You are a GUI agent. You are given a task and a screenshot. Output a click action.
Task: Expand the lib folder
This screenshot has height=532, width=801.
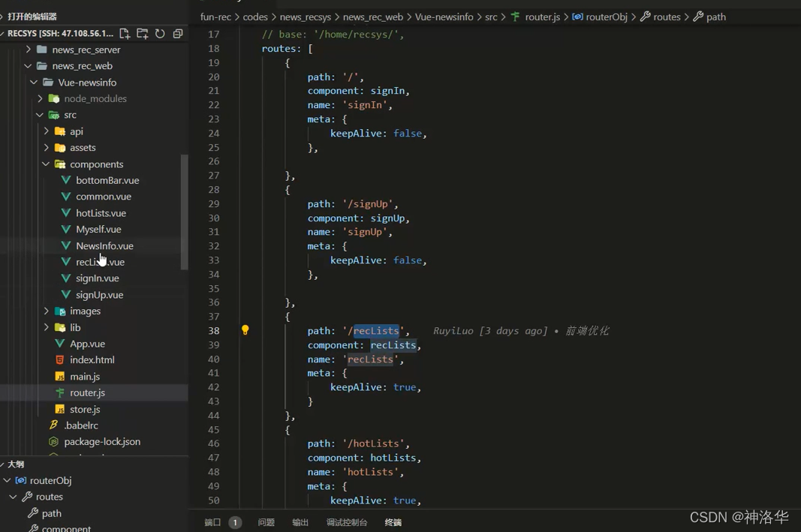tap(47, 327)
